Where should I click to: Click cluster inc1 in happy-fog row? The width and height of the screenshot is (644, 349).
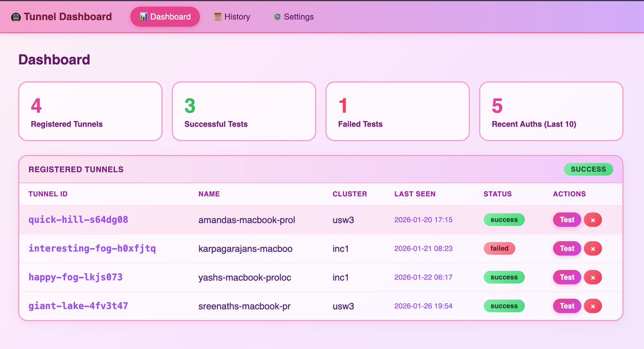tap(341, 277)
